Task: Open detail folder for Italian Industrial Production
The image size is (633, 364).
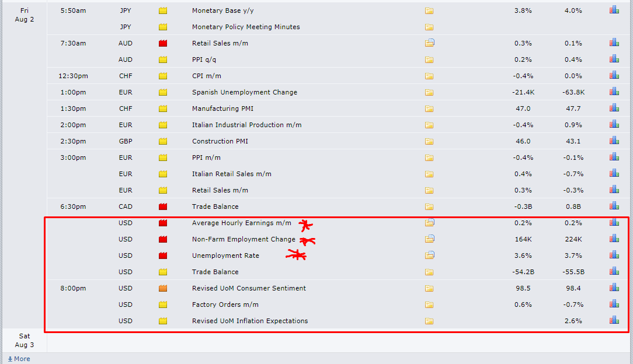Action: point(429,125)
